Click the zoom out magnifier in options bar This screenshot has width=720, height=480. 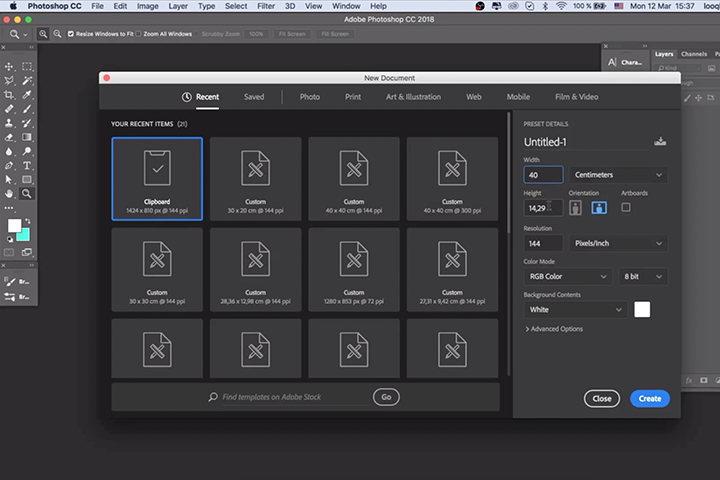tap(58, 34)
